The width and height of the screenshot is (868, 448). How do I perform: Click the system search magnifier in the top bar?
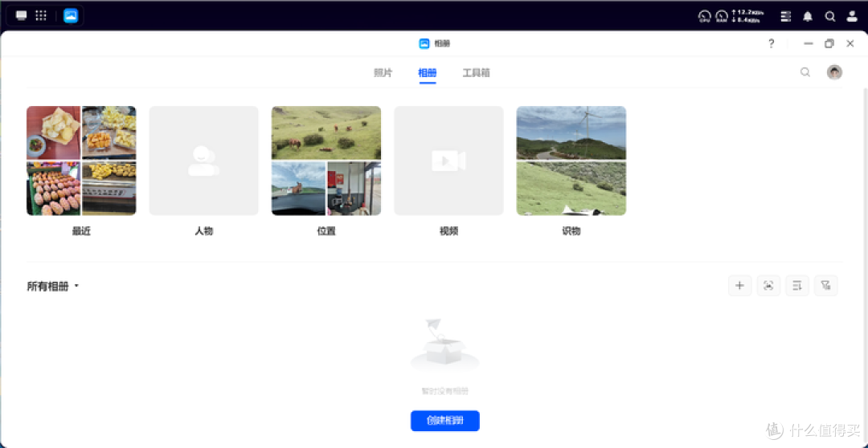pyautogui.click(x=829, y=16)
